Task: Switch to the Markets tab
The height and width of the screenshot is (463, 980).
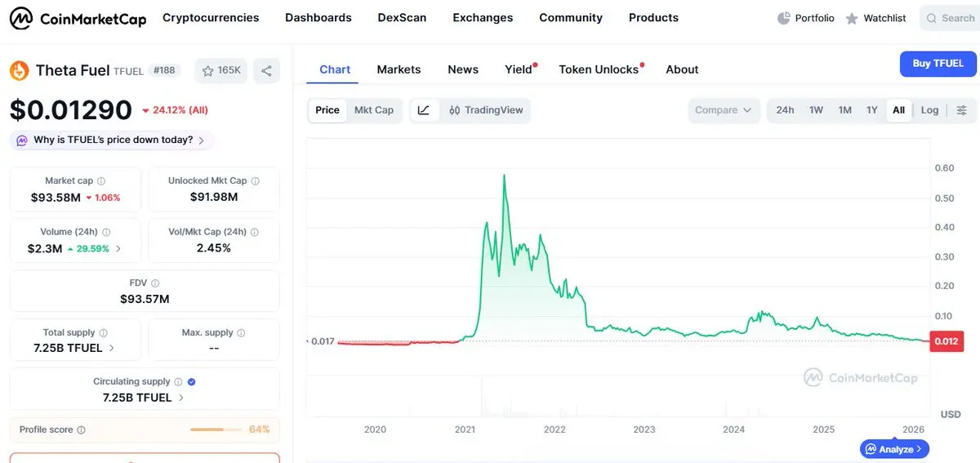Action: tap(399, 69)
